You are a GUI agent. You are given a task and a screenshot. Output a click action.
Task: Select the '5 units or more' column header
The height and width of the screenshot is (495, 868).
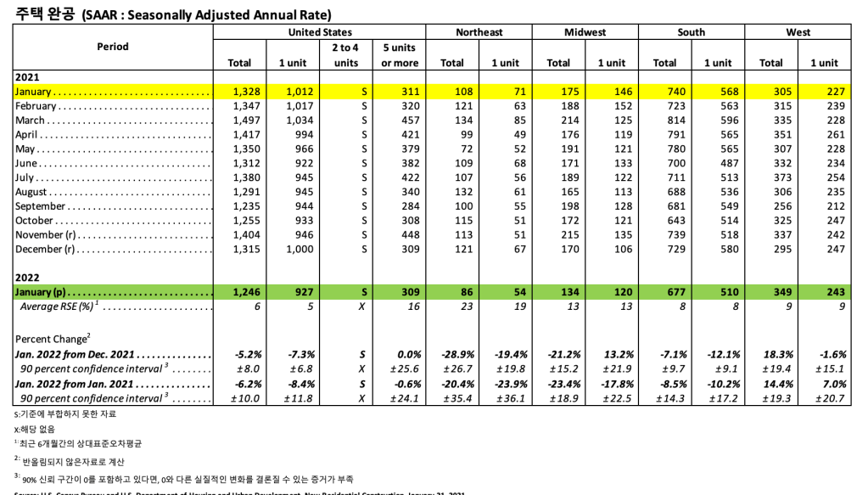tap(400, 55)
